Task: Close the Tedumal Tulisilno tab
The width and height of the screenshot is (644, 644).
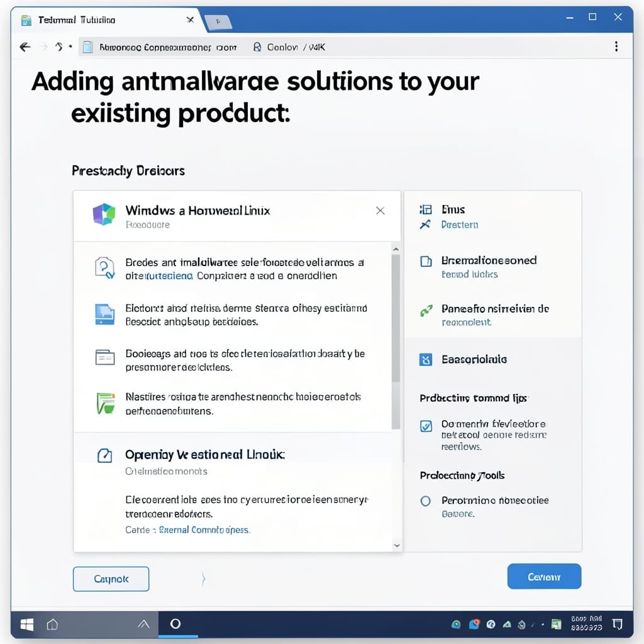Action: pos(190,19)
